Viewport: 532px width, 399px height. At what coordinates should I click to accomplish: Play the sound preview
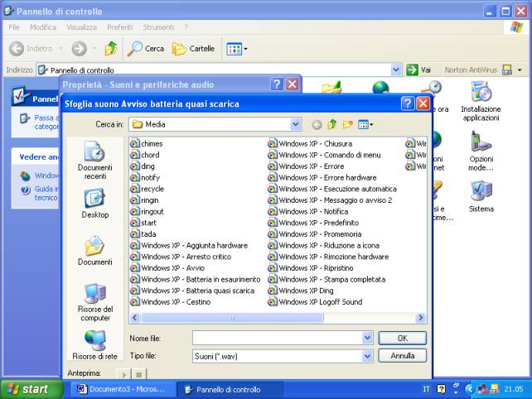(123, 375)
